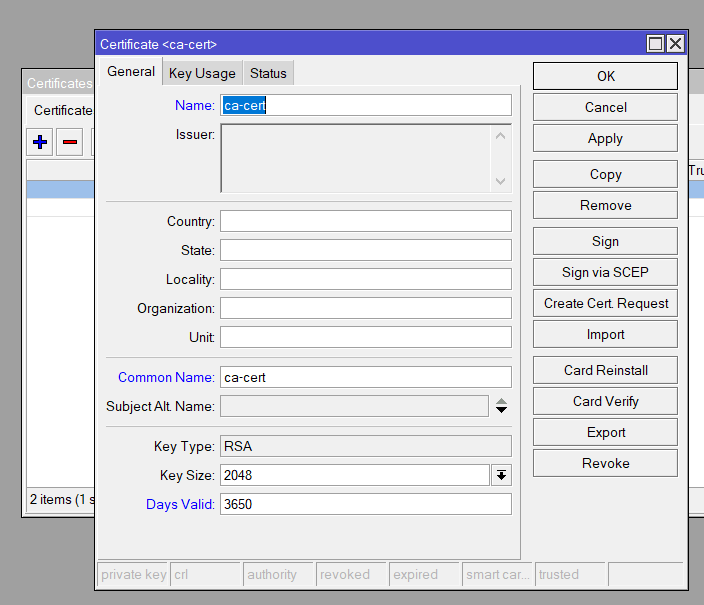
Task: Click the Remove button
Action: coord(605,205)
